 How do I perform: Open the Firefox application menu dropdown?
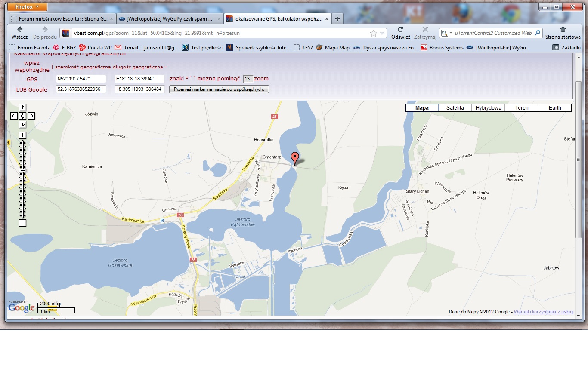pyautogui.click(x=27, y=7)
